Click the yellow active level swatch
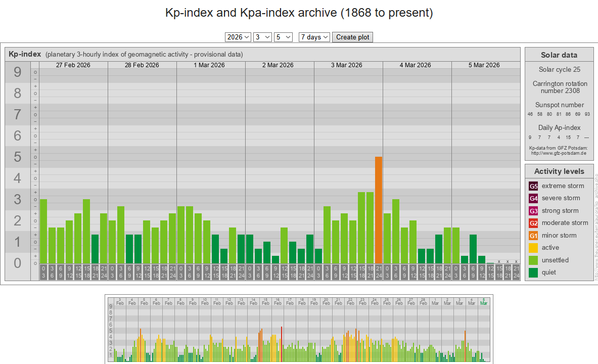 click(533, 248)
